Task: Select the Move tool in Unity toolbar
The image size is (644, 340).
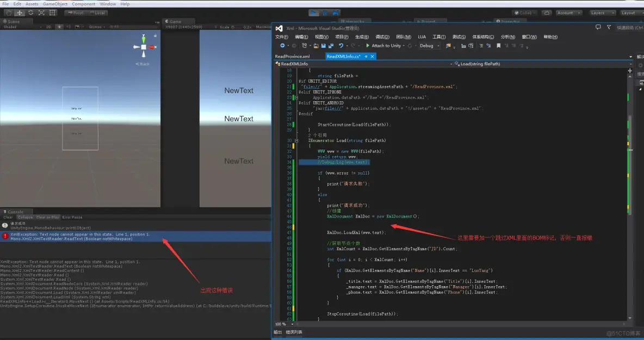Action: coord(19,13)
